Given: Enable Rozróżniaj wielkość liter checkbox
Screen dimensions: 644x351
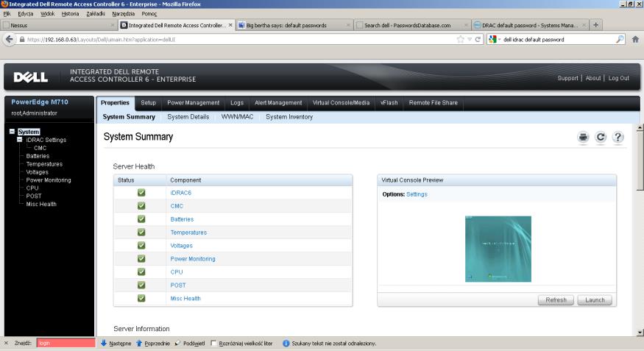Looking at the screenshot, I should [213, 343].
